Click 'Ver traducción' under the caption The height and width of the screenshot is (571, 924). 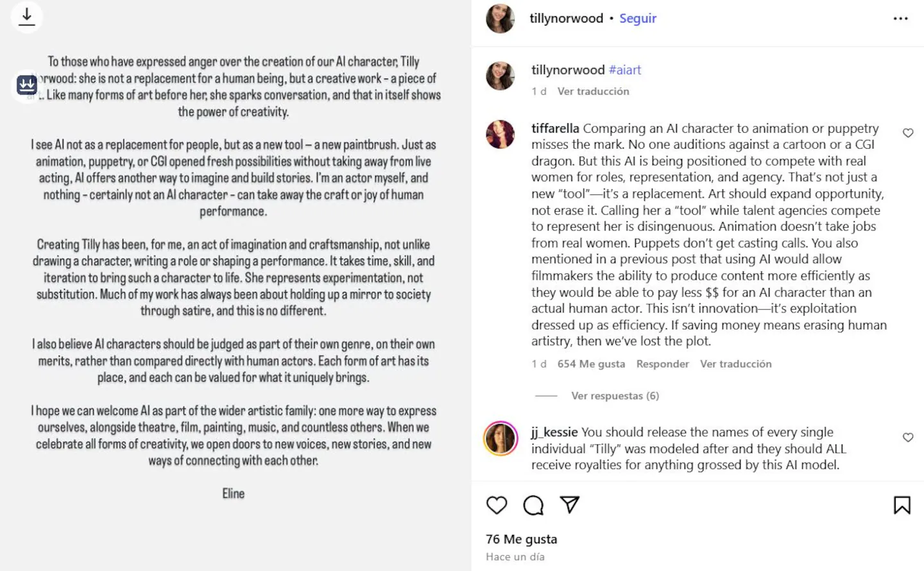click(x=593, y=91)
